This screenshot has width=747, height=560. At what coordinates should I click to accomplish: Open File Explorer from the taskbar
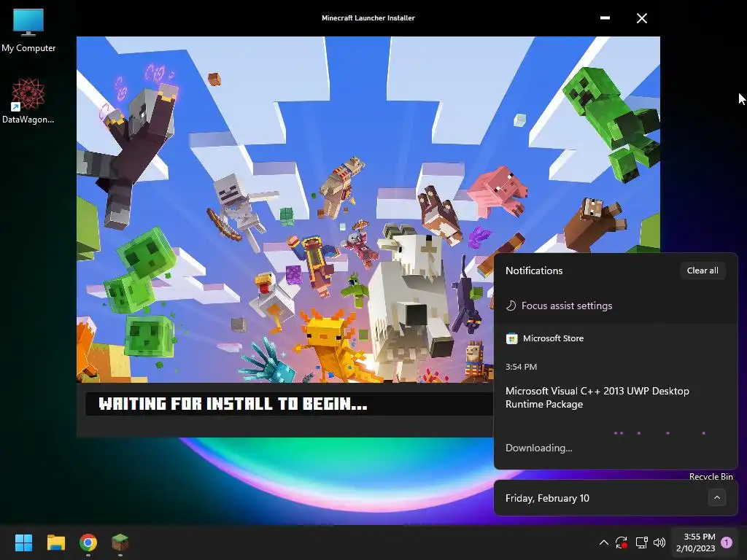[x=55, y=542]
